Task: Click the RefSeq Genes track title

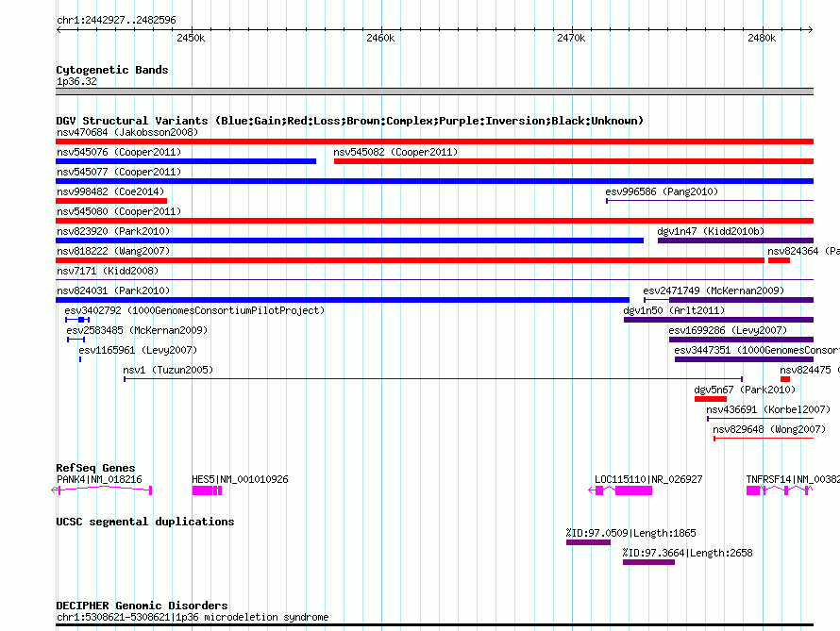Action: pyautogui.click(x=95, y=468)
